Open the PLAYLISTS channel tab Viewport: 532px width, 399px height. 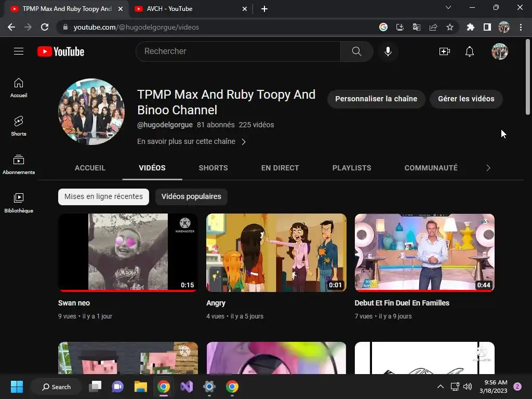coord(352,168)
